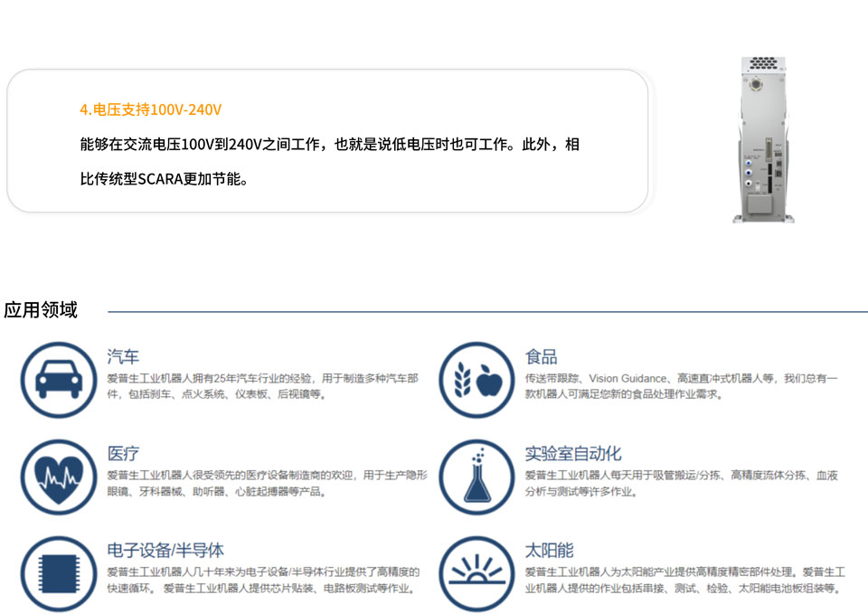Click the wheat and apple food icon

point(476,379)
